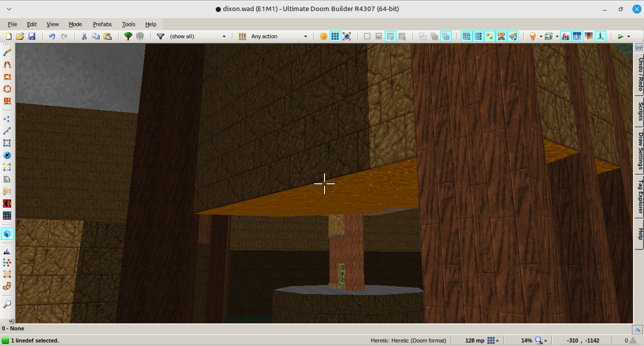
Task: Select Draw Rectangle mode icon
Action: 7,77
